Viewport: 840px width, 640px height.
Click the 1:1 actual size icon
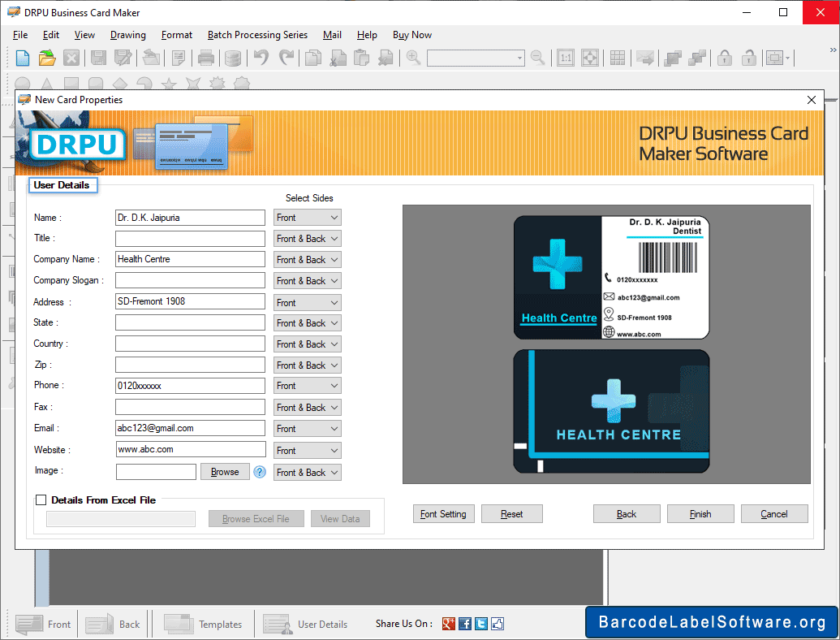click(565, 58)
